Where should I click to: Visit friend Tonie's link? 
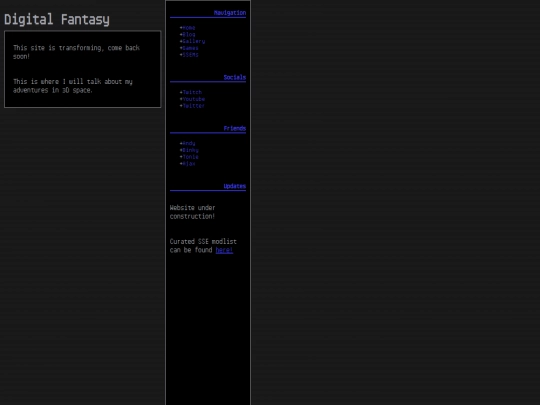(x=190, y=157)
